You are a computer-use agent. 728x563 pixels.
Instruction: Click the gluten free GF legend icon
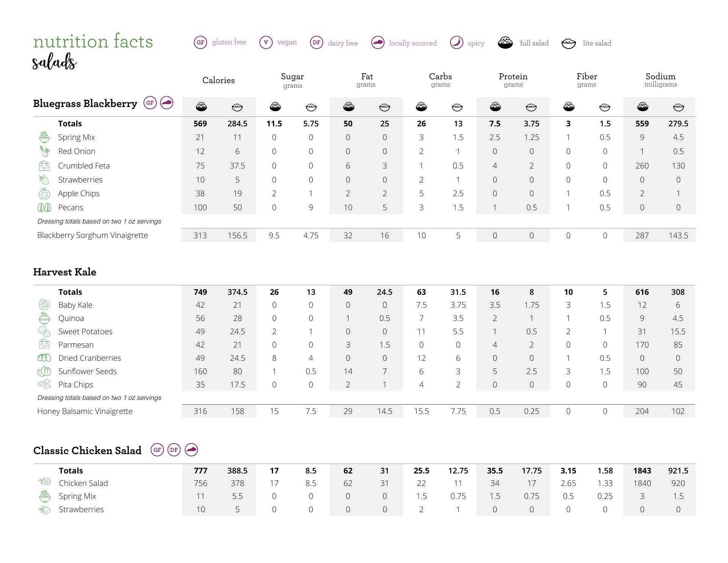[x=200, y=42]
